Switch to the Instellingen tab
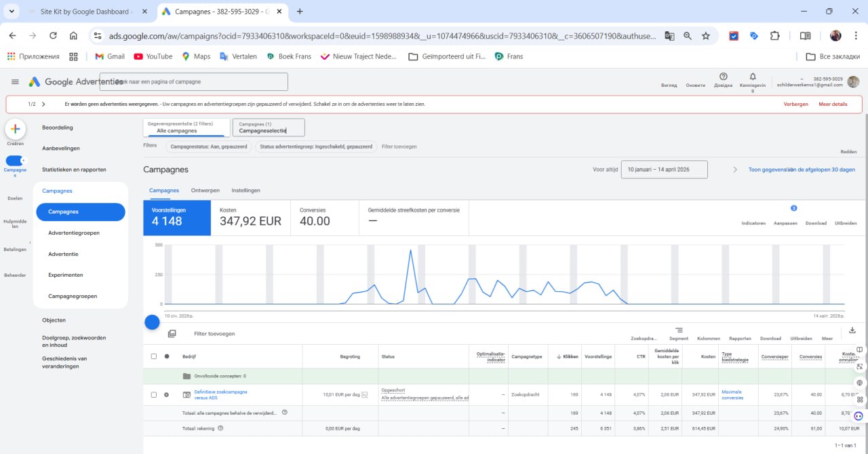The height and width of the screenshot is (454, 868). point(245,191)
